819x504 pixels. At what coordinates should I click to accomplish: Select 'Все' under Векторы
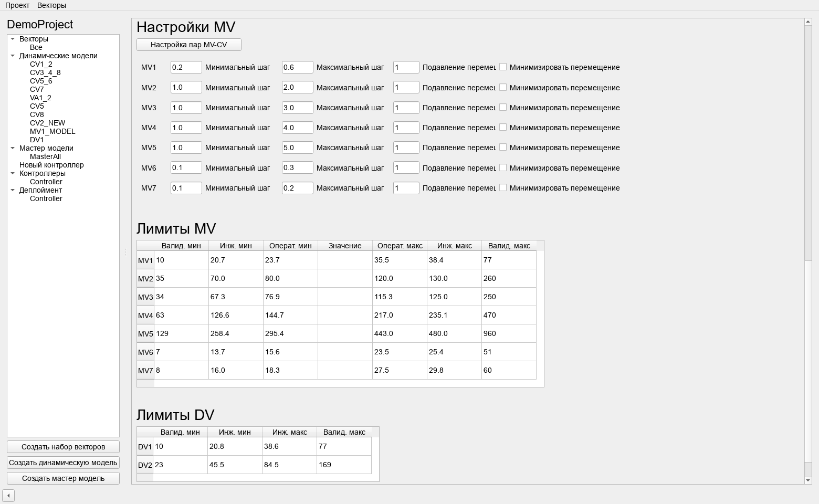coord(36,47)
